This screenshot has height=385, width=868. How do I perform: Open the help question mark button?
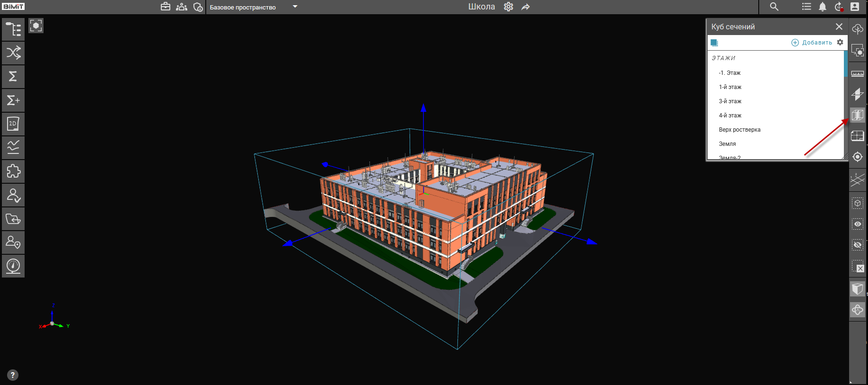(x=13, y=375)
